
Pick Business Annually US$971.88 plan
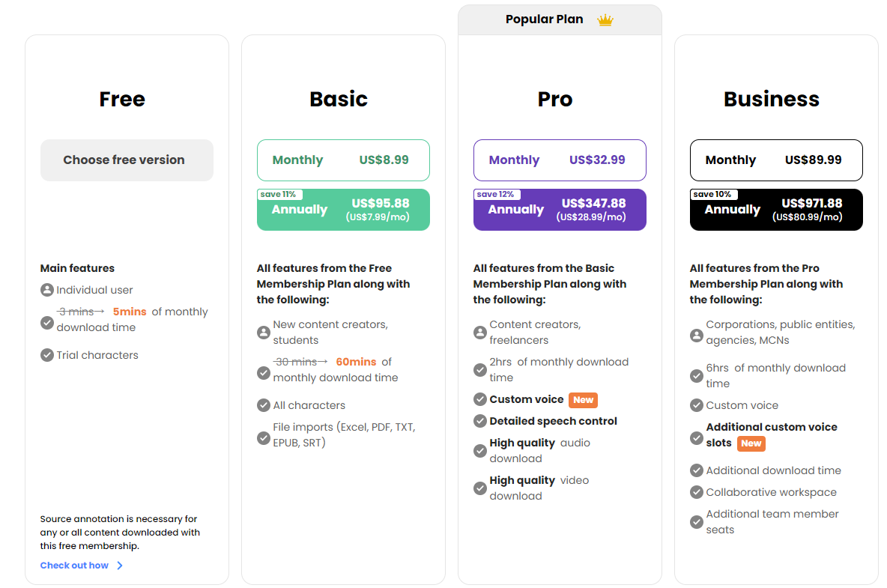pyautogui.click(x=776, y=210)
